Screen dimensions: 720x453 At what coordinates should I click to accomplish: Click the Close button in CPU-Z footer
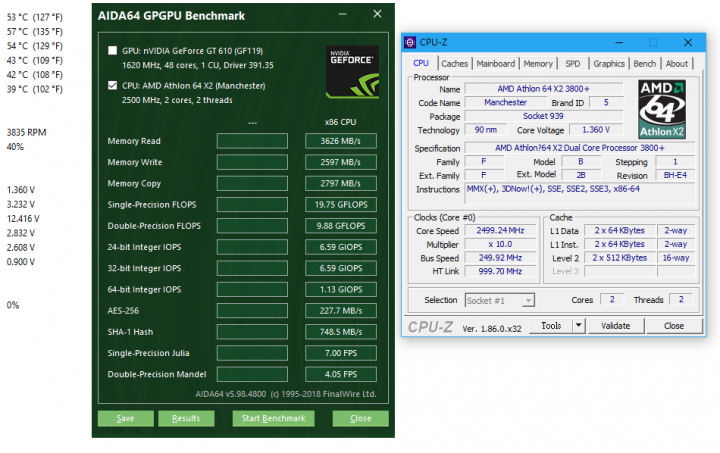tap(674, 325)
